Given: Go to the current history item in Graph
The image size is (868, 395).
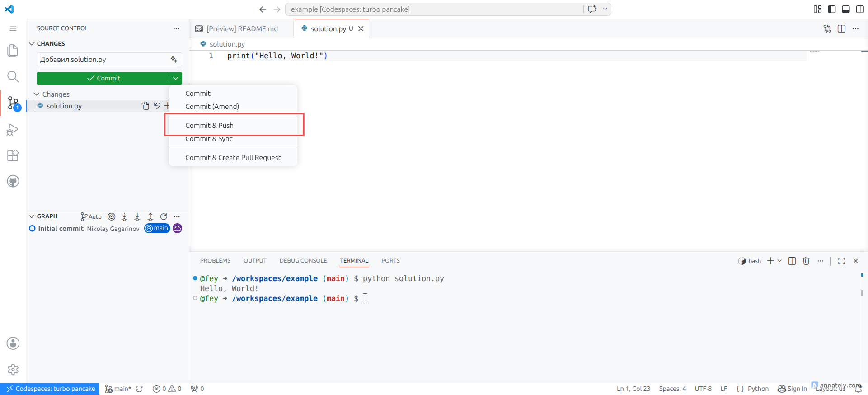Looking at the screenshot, I should coord(112,216).
